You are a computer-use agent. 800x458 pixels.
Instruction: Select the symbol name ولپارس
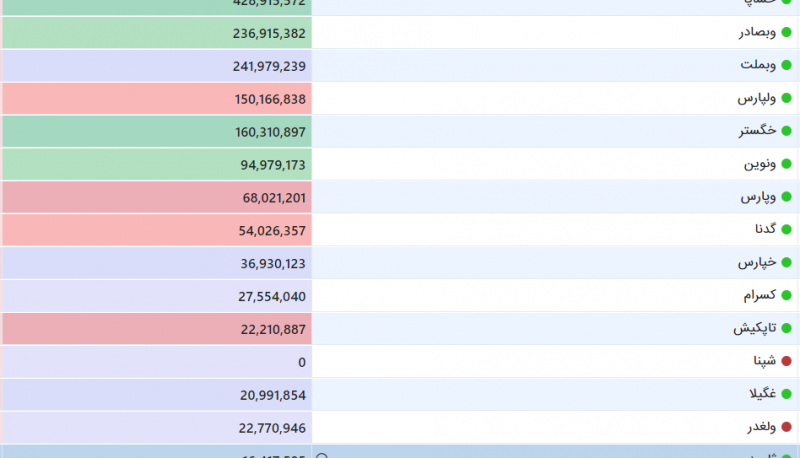757,98
